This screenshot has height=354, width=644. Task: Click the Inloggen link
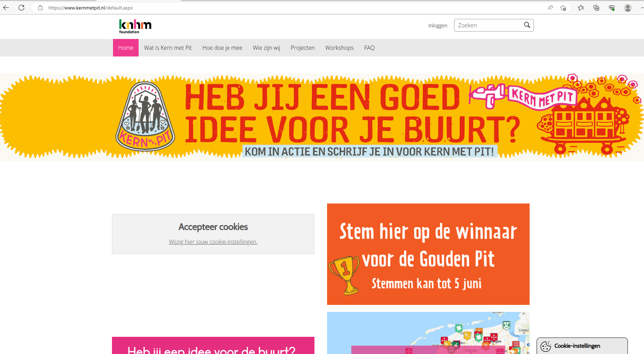[438, 26]
